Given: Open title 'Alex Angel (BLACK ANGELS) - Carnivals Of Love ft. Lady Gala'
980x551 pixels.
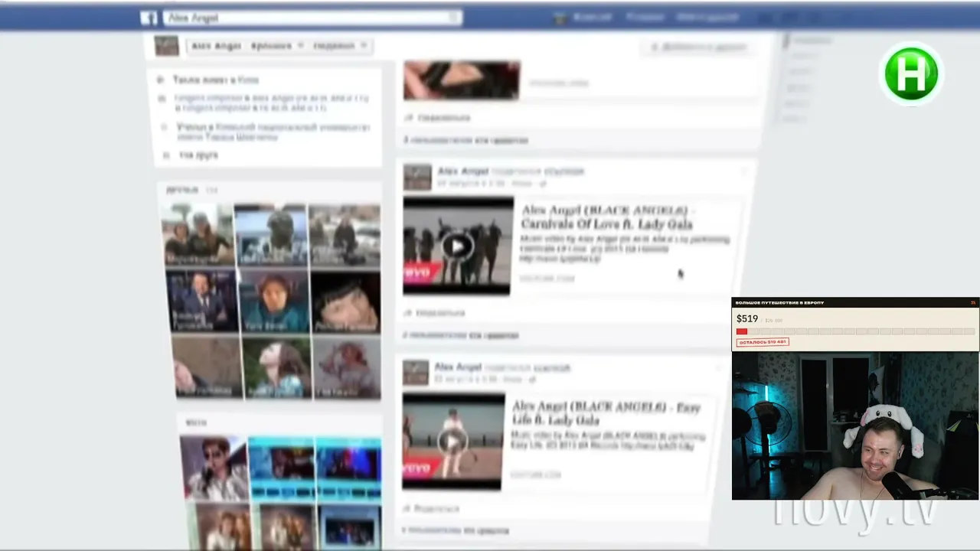Looking at the screenshot, I should 608,217.
